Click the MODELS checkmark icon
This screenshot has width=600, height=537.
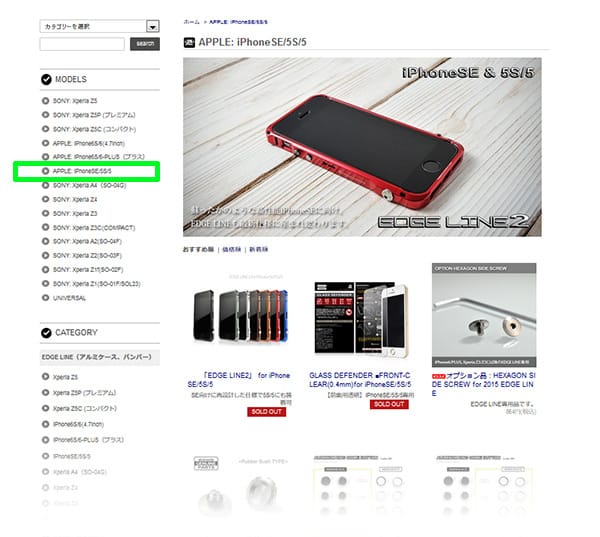tap(46, 80)
